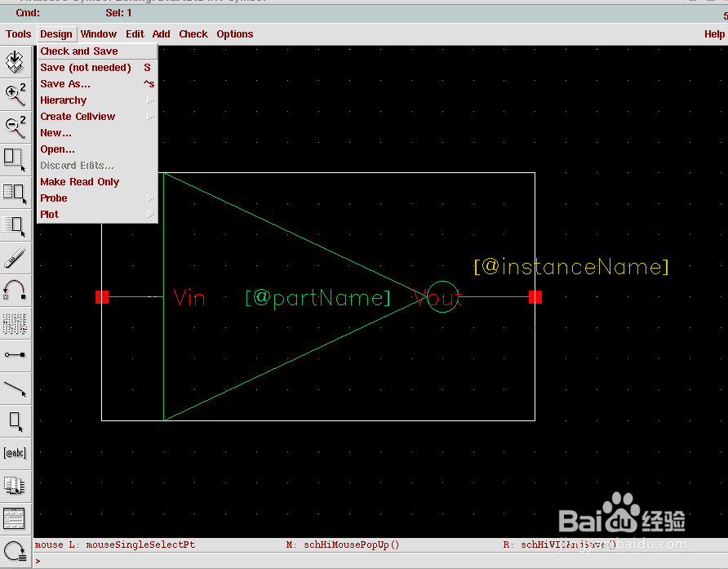Open the Add menu

161,34
